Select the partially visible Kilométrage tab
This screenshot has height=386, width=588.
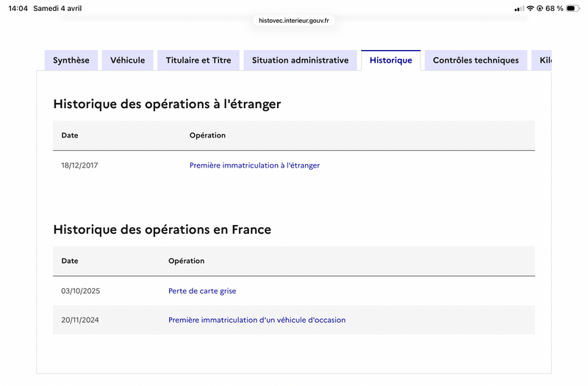(x=542, y=60)
